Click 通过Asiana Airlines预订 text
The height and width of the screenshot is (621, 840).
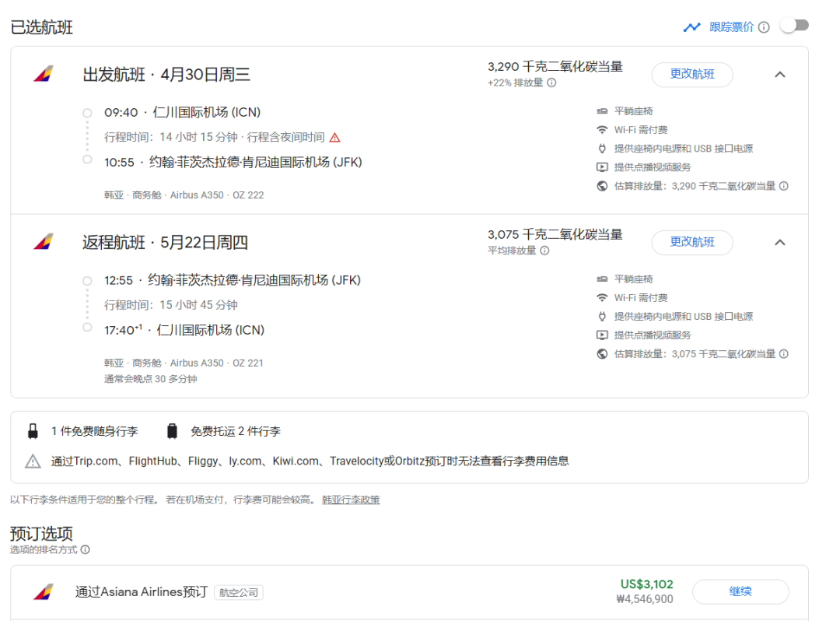pos(141,591)
